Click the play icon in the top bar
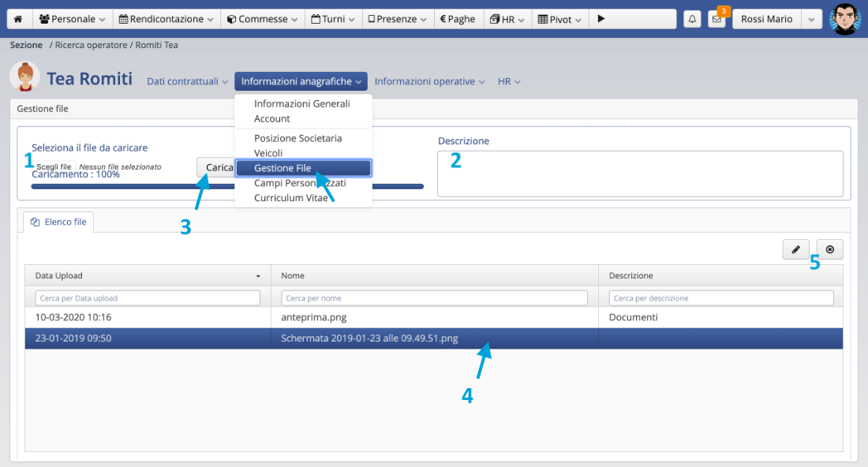 click(600, 19)
